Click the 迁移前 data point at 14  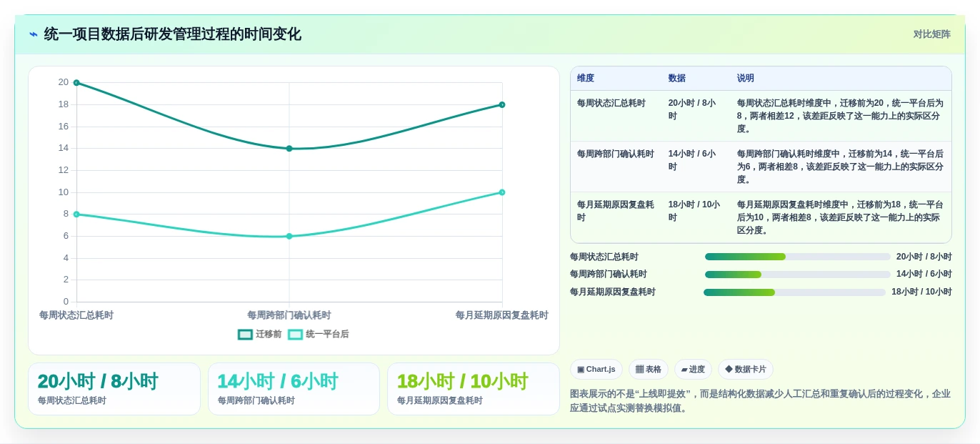click(x=289, y=149)
